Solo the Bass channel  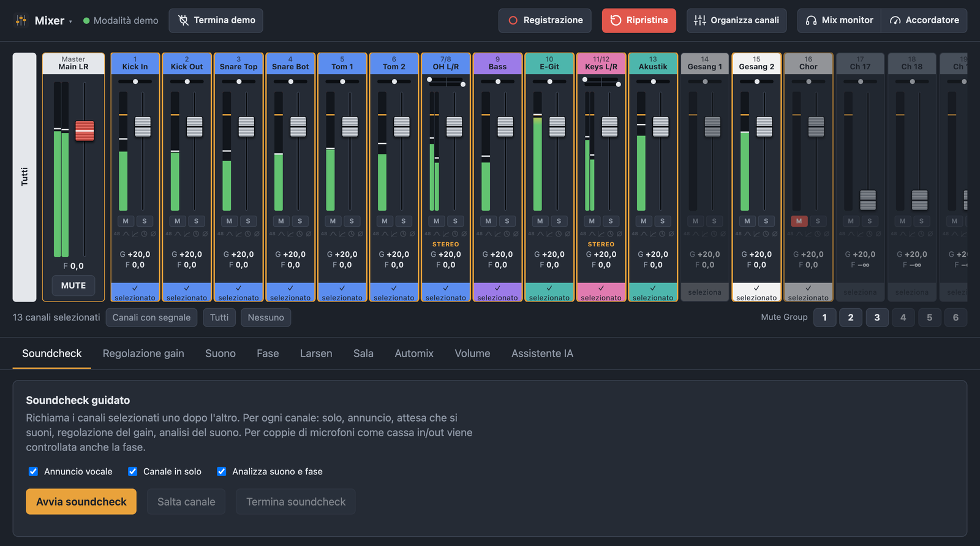point(507,221)
